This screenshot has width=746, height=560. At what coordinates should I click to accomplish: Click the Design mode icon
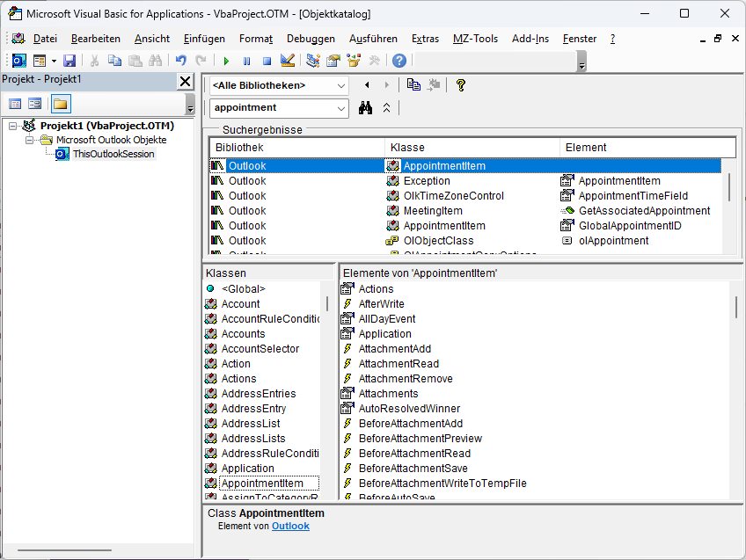click(288, 61)
